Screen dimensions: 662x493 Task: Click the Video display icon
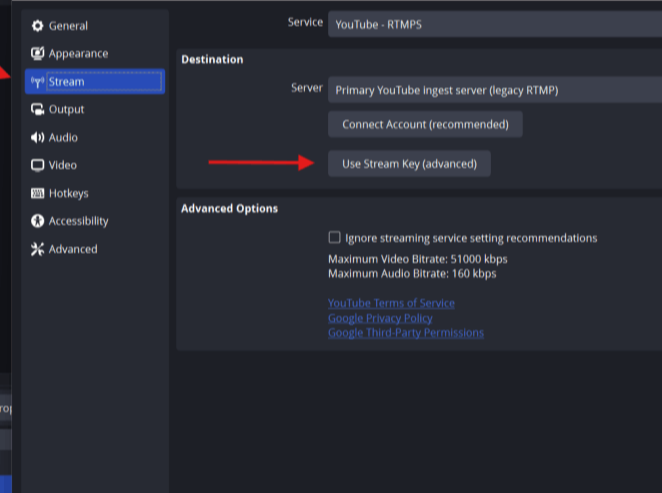pos(37,165)
